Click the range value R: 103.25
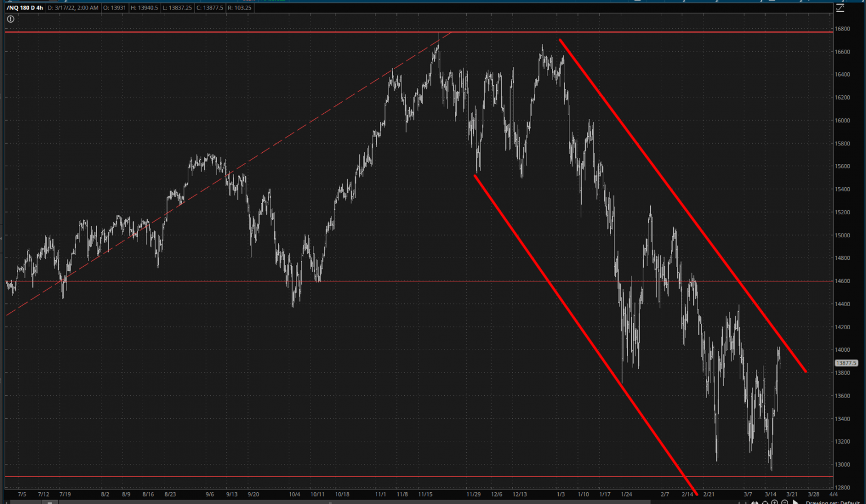 click(240, 8)
